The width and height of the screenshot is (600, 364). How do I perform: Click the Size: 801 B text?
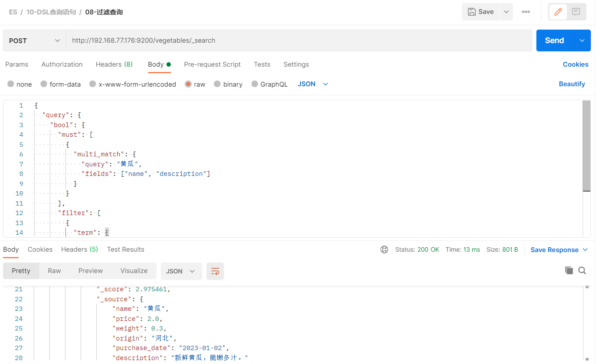tap(502, 250)
